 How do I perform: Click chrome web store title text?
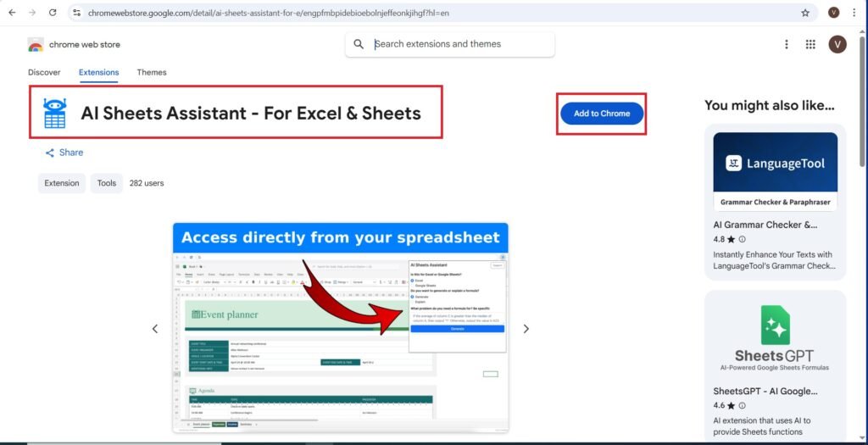pyautogui.click(x=85, y=45)
